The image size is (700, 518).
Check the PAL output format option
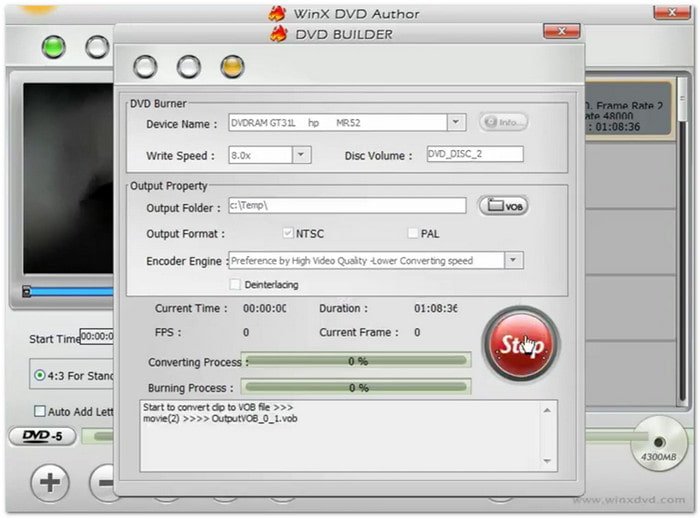(x=413, y=234)
